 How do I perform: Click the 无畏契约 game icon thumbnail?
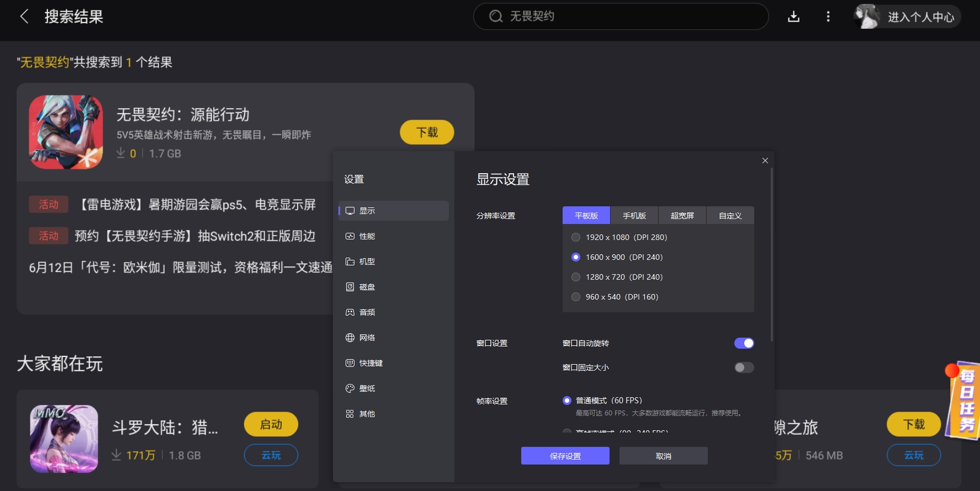[66, 132]
